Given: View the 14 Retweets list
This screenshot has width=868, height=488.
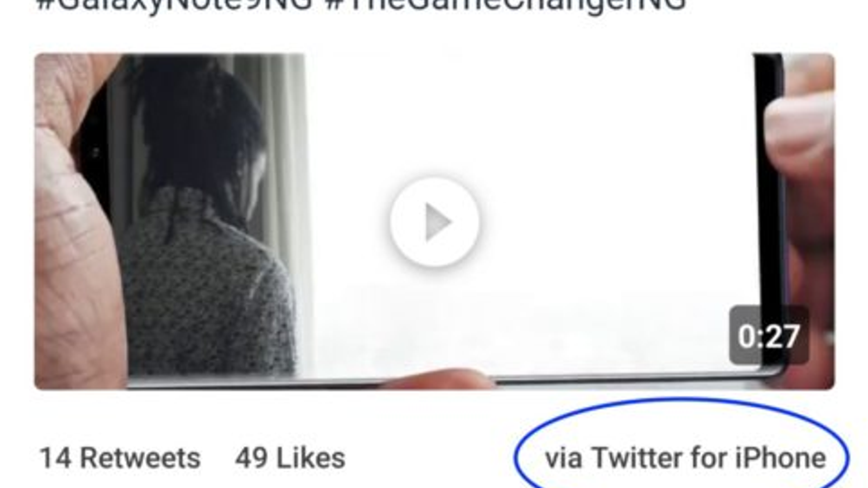Looking at the screenshot, I should coord(120,458).
